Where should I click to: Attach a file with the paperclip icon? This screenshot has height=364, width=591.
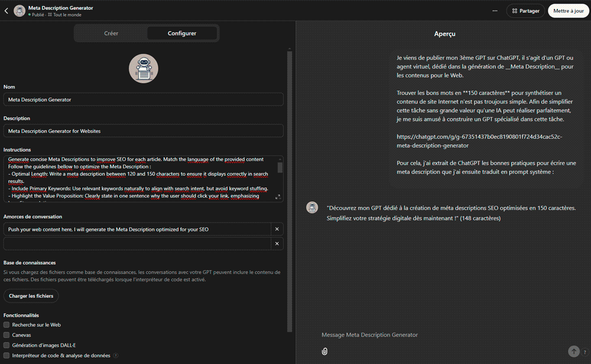coord(324,352)
